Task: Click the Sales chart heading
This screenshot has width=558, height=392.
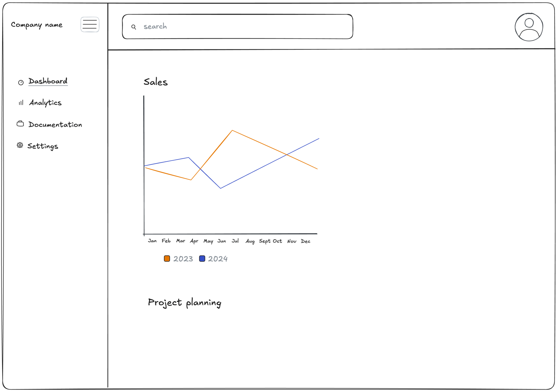Action: click(156, 82)
